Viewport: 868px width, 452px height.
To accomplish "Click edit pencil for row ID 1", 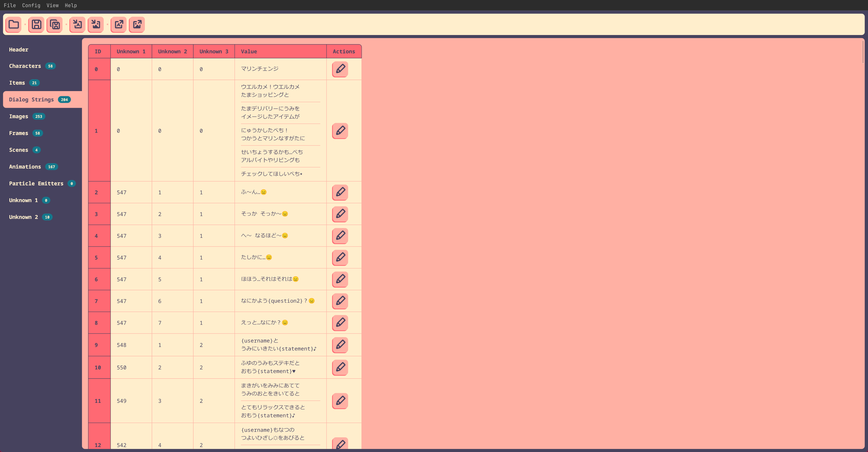I will 340,131.
